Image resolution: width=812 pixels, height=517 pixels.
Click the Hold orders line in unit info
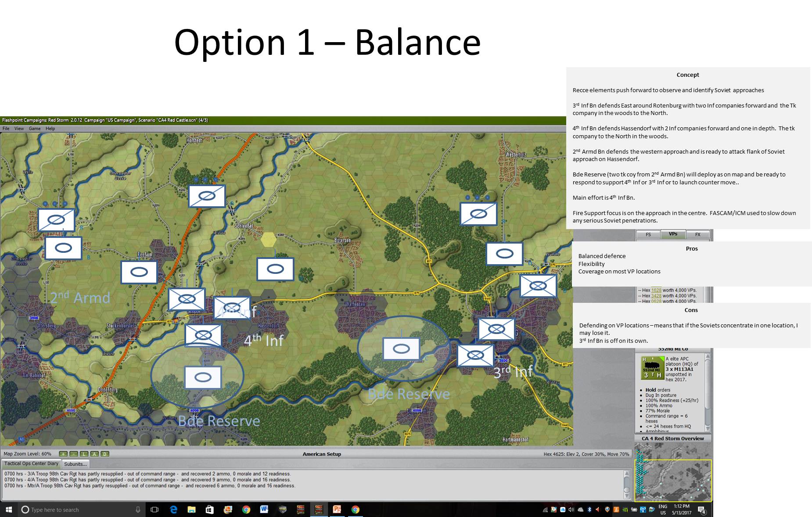[x=658, y=390]
